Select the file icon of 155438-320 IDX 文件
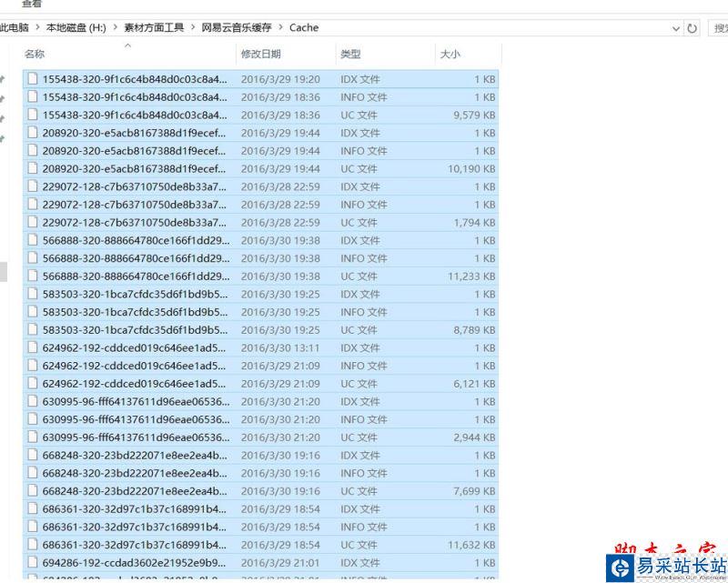Viewport: 728px width, 583px height. [x=32, y=79]
